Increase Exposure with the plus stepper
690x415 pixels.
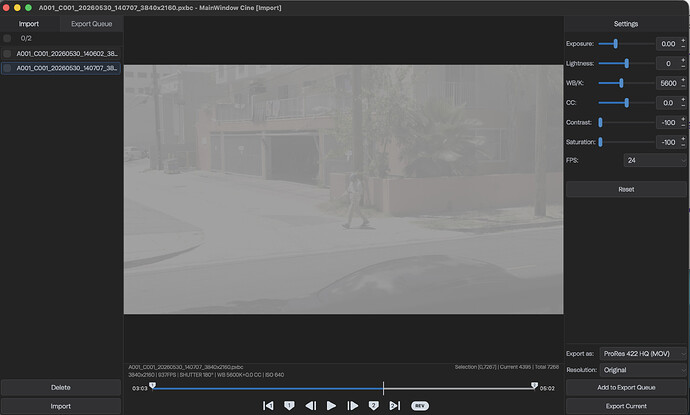[683, 40]
